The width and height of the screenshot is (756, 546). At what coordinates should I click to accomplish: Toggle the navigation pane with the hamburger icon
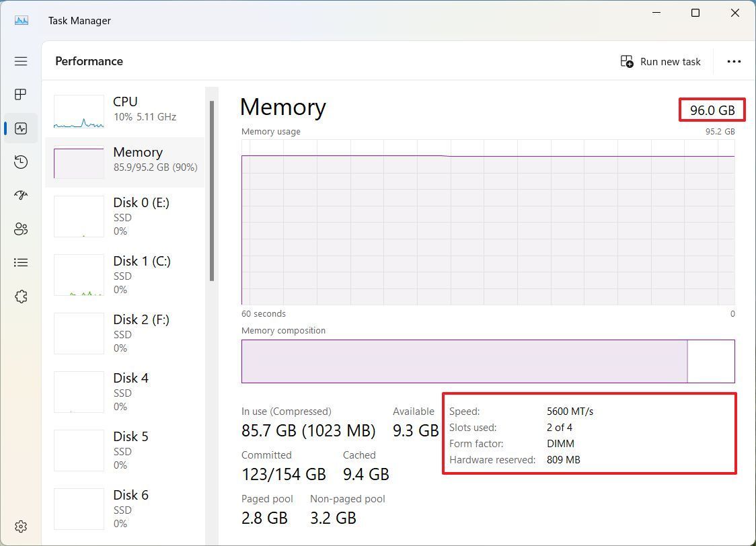21,61
